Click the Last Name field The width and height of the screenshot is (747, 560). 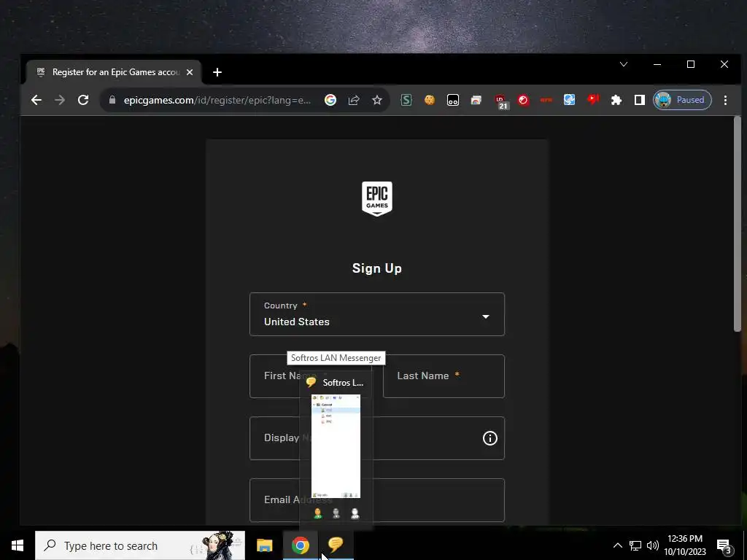(444, 376)
